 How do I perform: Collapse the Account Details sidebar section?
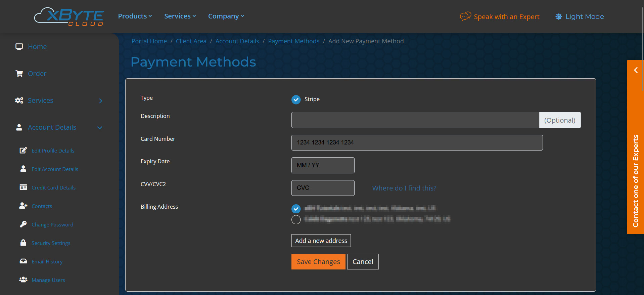[x=100, y=128]
